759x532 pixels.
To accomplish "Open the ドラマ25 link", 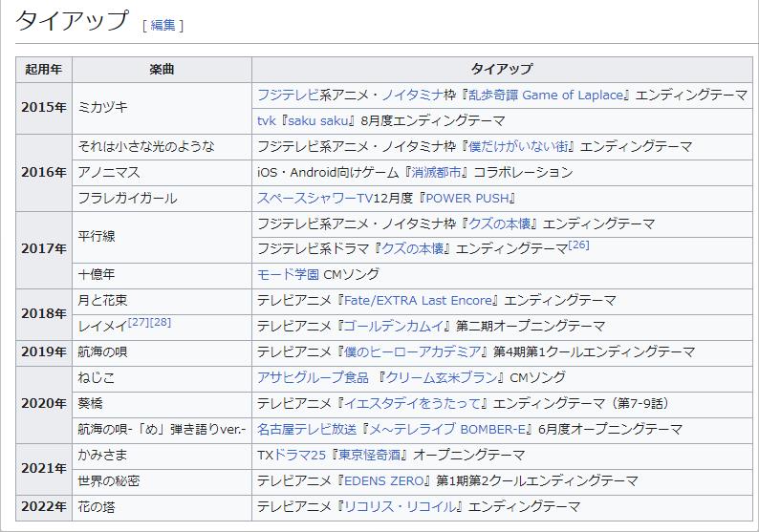I will (299, 455).
